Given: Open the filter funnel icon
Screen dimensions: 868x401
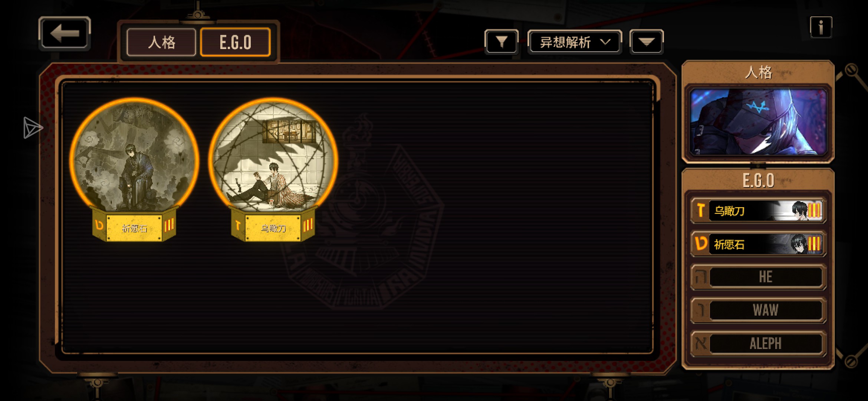Looking at the screenshot, I should click(x=502, y=42).
